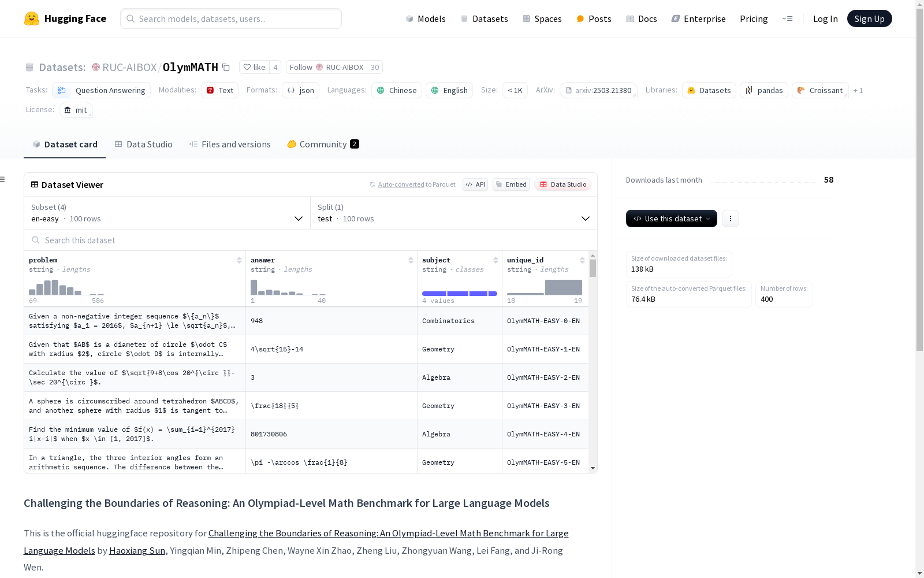Open Data Studio from the viewer header
Screen dimensions: 924x578
[562, 184]
